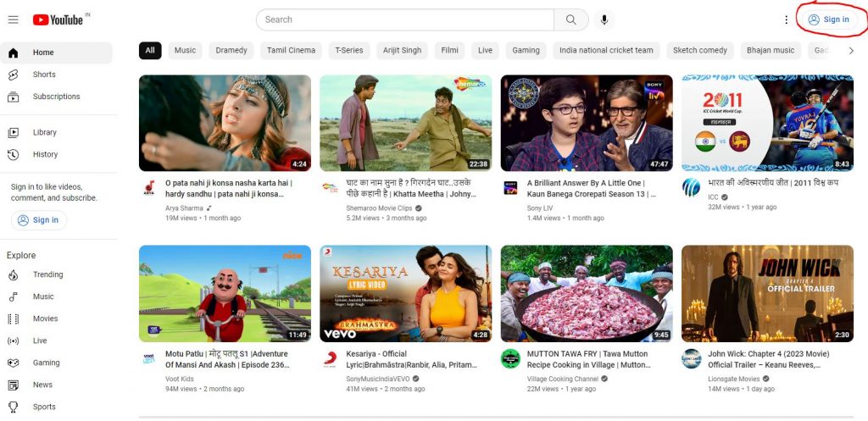868x421 pixels.
Task: Select the T-Series chip
Action: click(x=349, y=50)
